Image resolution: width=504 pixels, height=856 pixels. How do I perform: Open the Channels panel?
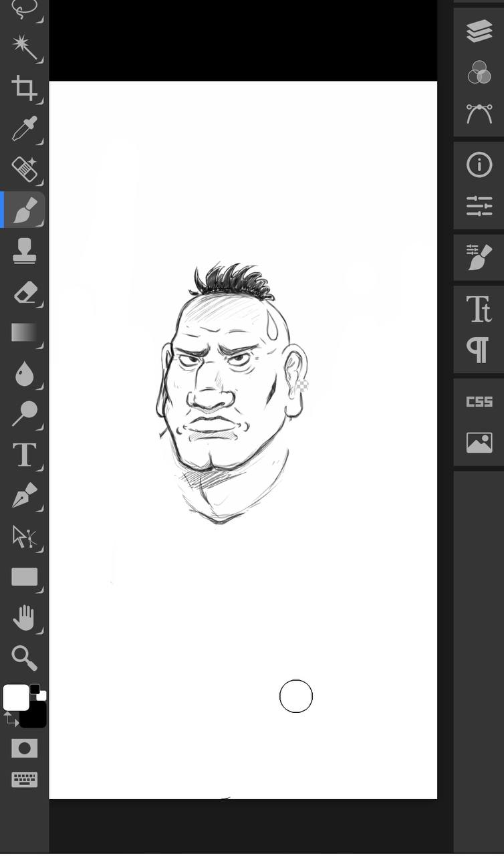479,72
